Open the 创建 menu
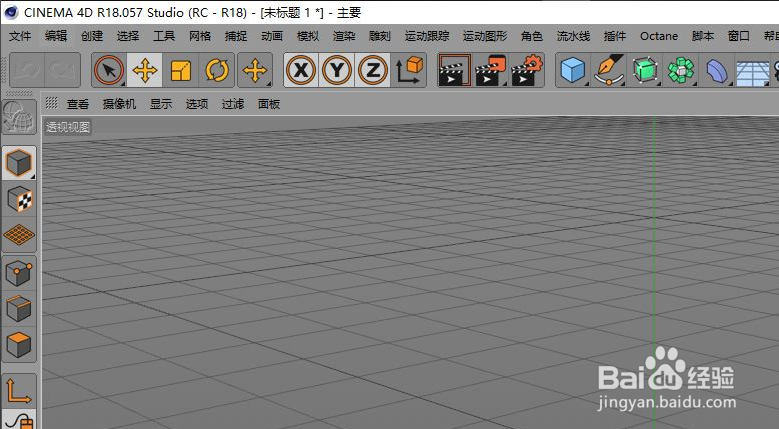 pos(92,36)
